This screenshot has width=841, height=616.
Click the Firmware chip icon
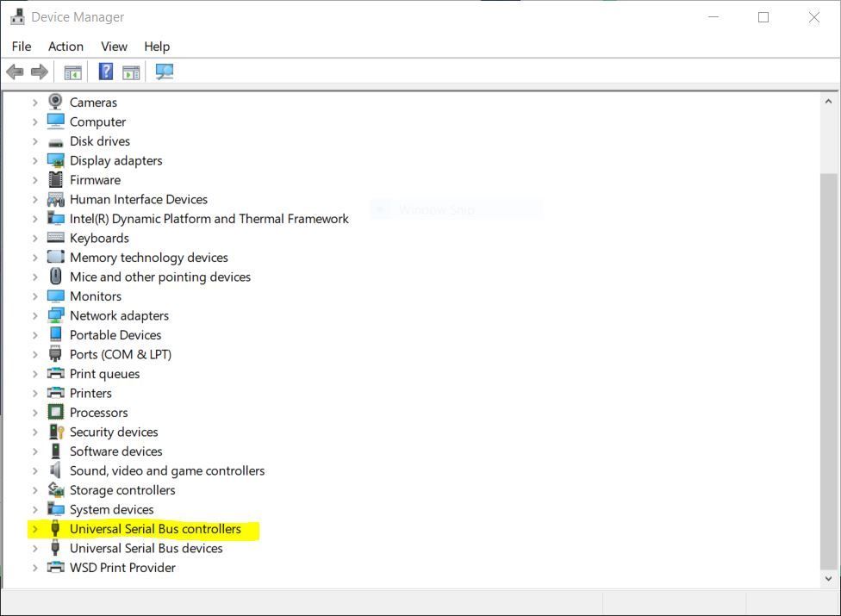point(55,179)
